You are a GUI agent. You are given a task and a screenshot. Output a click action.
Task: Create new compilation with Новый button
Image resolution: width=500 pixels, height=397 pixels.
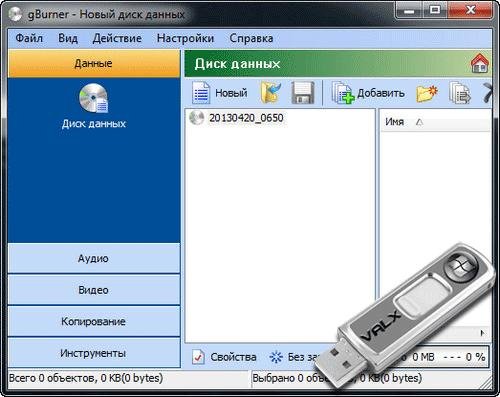[220, 93]
